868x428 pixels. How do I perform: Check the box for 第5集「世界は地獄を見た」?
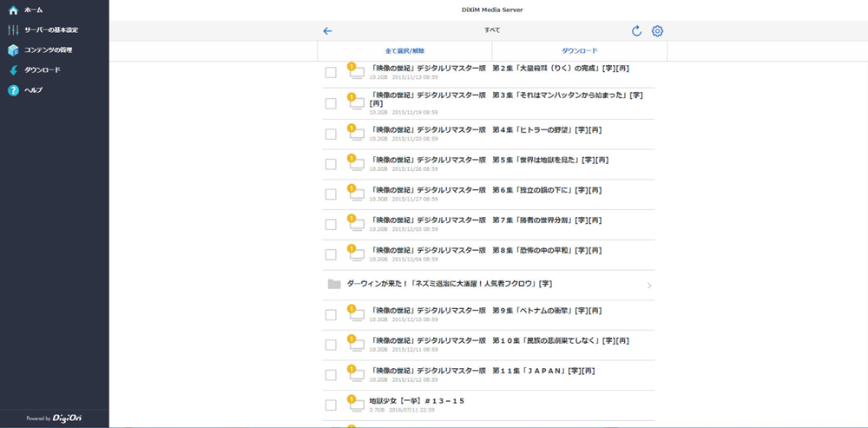pos(331,164)
